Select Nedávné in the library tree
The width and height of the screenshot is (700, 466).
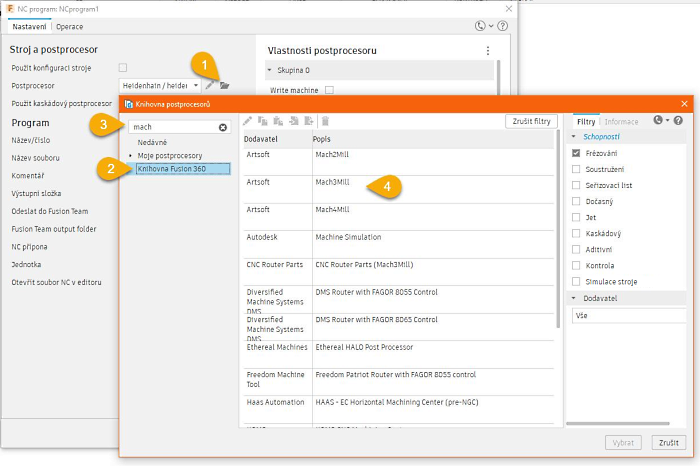coord(152,142)
